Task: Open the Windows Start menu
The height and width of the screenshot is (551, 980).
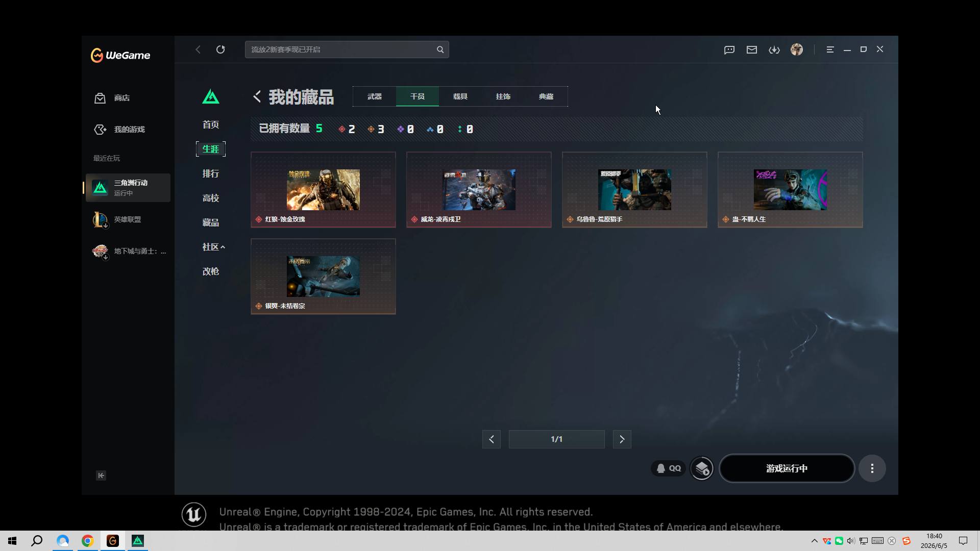Action: (x=12, y=541)
